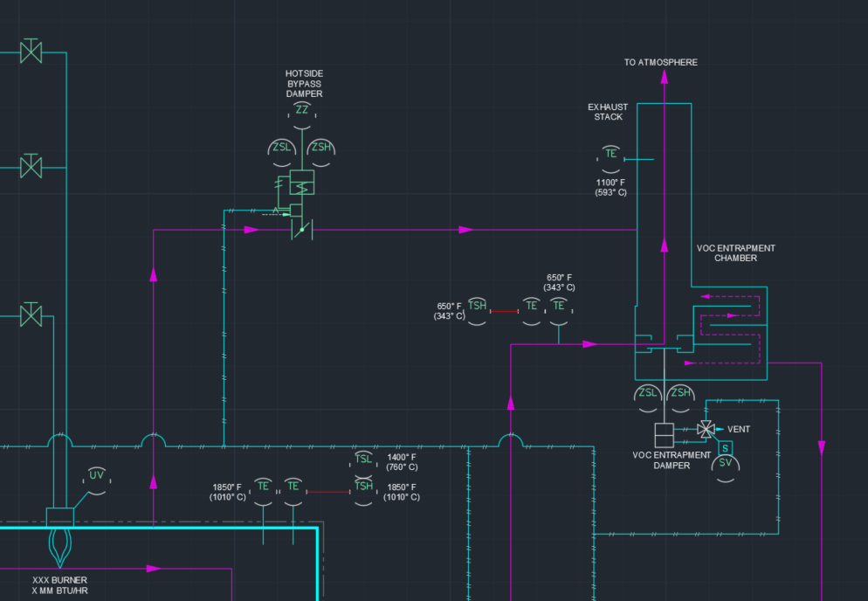Click the XXX BURNER X MM BTU/HR label
This screenshot has height=601, width=868.
tap(59, 585)
